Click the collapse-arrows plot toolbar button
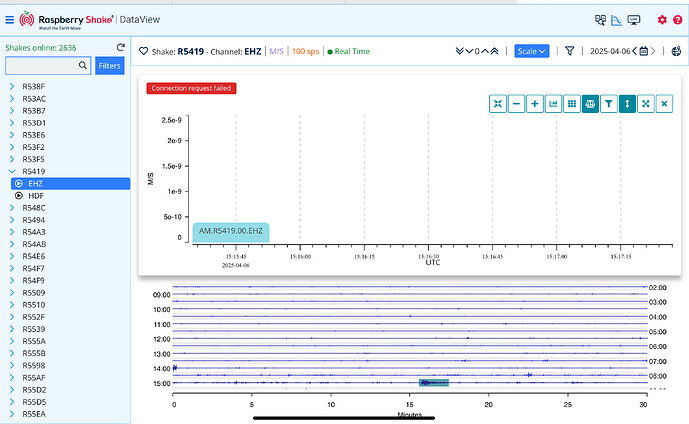The height and width of the screenshot is (424, 689). tap(498, 104)
